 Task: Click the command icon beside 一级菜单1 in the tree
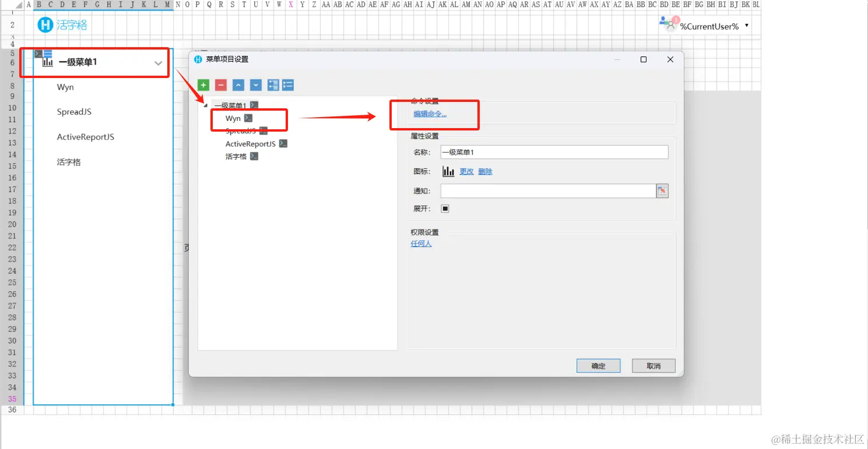pos(254,105)
